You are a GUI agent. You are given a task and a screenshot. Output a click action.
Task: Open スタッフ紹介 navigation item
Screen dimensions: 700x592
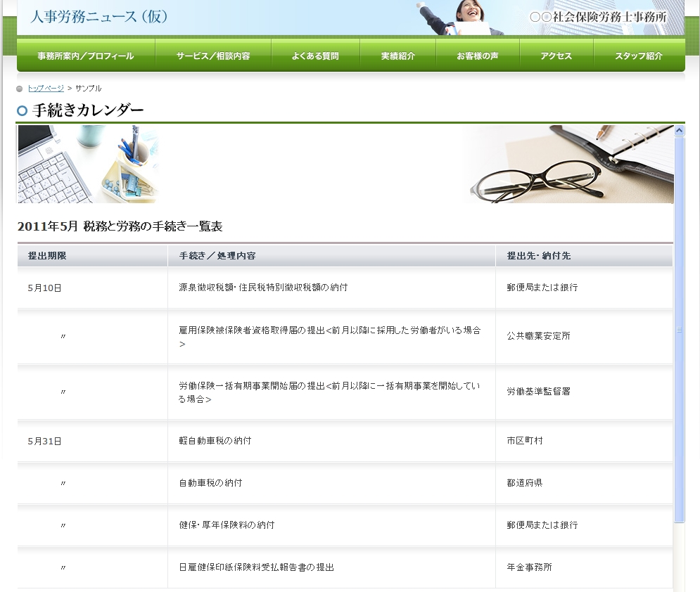(x=639, y=56)
